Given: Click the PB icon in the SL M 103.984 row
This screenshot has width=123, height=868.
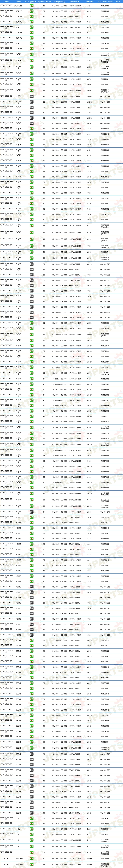Looking at the screenshot, I should pos(31,823).
